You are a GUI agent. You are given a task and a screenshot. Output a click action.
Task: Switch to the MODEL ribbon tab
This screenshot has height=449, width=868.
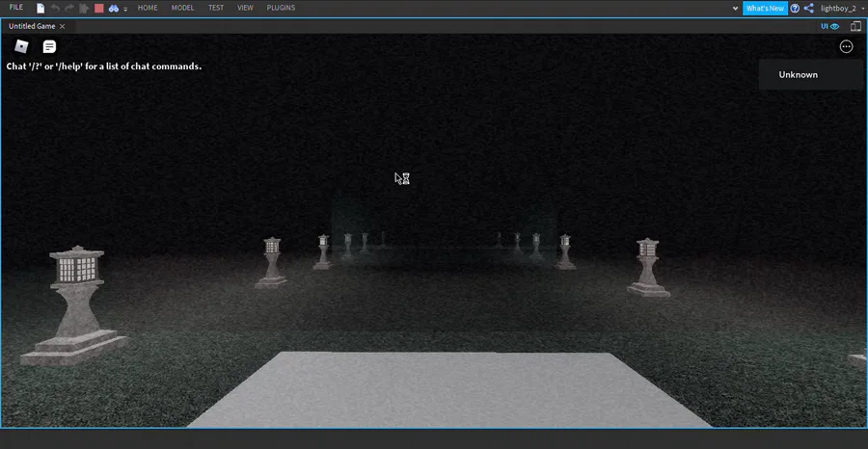click(x=182, y=8)
